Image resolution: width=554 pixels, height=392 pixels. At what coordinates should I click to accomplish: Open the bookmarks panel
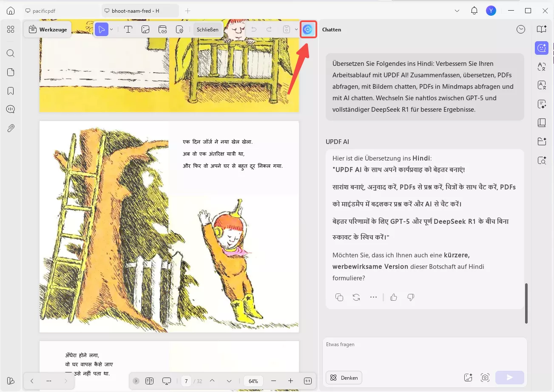pos(11,90)
